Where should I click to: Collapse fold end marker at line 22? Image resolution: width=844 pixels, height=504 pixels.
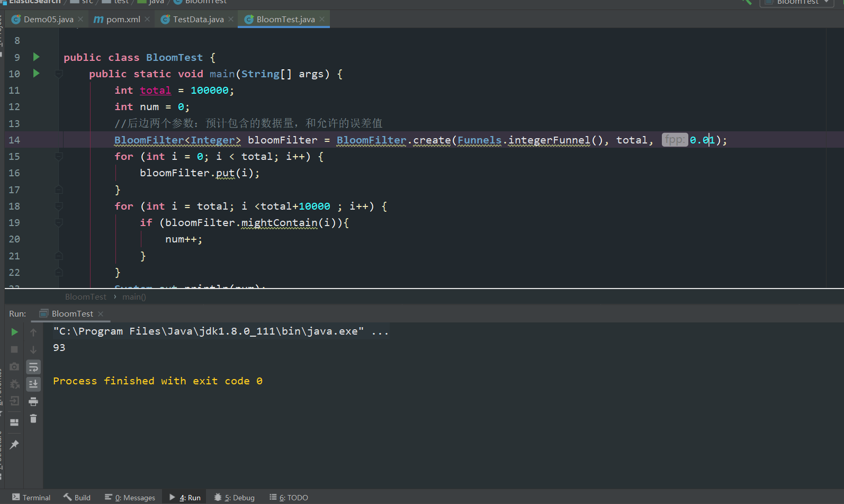[59, 272]
